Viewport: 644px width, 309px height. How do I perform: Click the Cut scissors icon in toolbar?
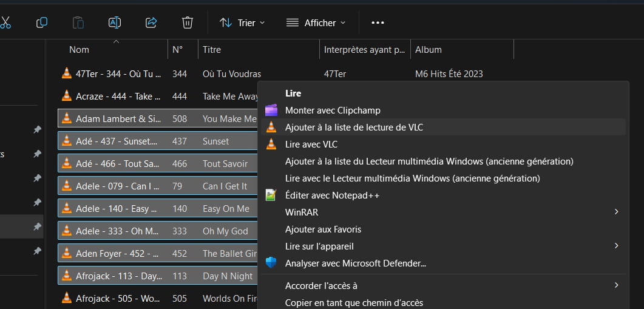point(5,22)
